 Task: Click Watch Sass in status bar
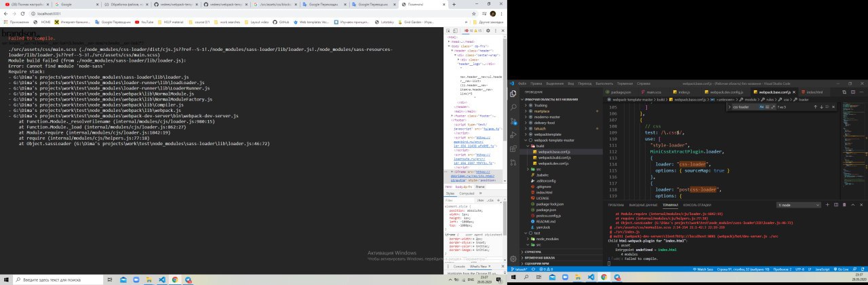[703, 269]
